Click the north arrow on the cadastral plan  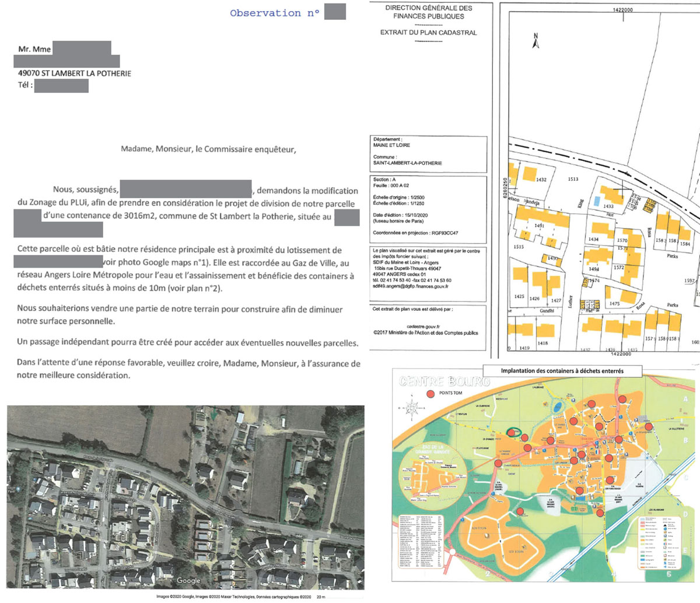point(535,40)
